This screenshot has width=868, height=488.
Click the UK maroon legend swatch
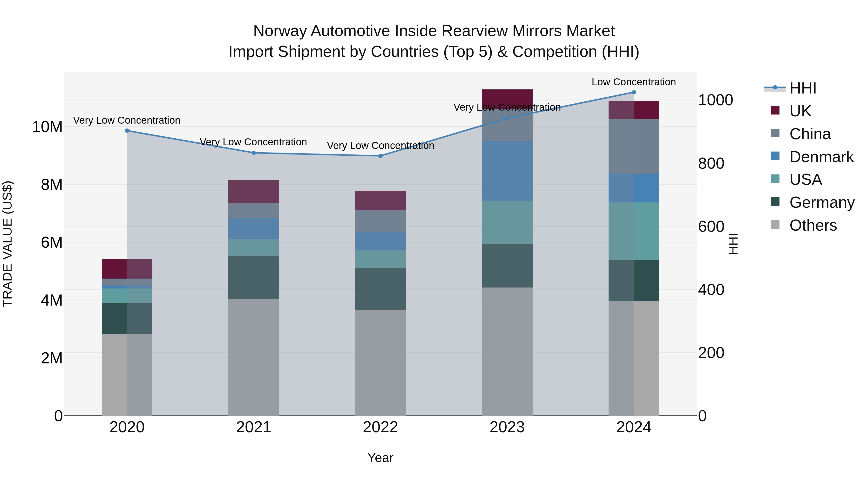tap(775, 110)
